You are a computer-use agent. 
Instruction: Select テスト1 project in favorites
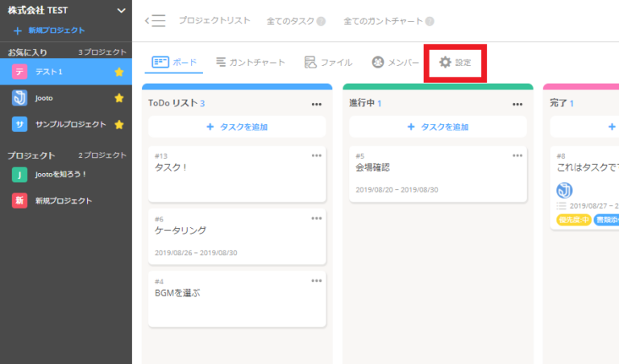(66, 72)
